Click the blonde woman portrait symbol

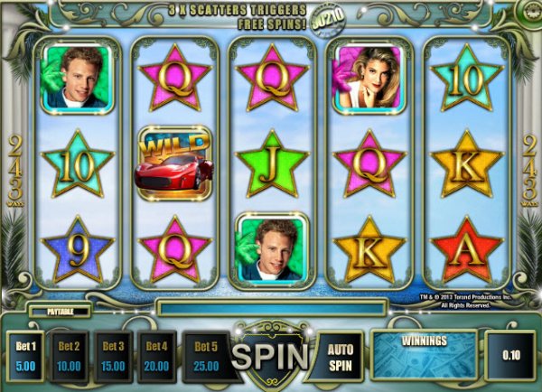click(x=369, y=79)
